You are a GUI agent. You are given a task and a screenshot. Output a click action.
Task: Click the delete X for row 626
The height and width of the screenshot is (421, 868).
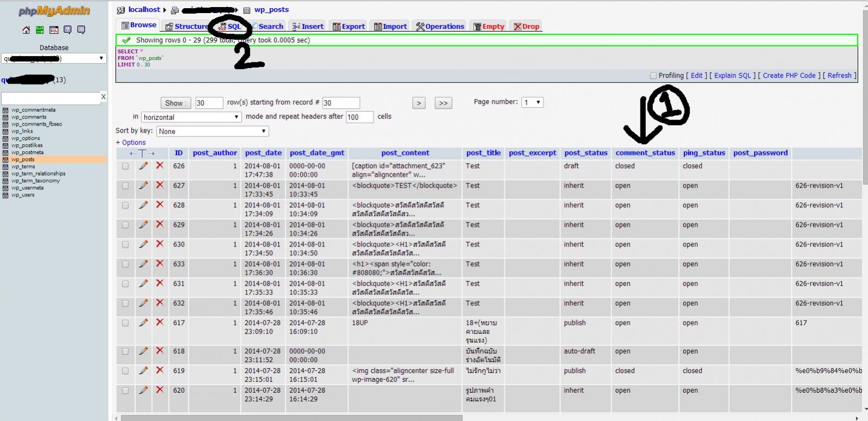pos(160,165)
